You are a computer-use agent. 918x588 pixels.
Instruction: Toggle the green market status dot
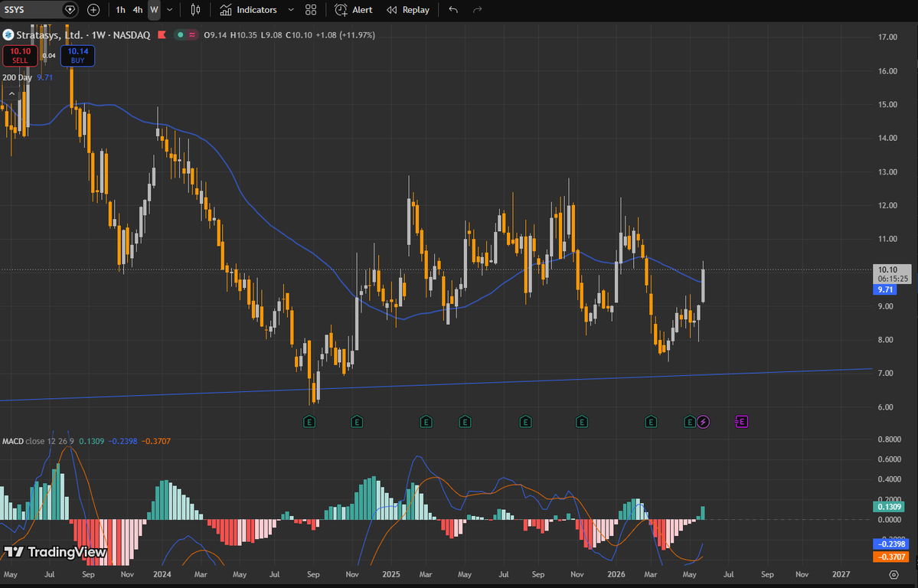click(181, 35)
